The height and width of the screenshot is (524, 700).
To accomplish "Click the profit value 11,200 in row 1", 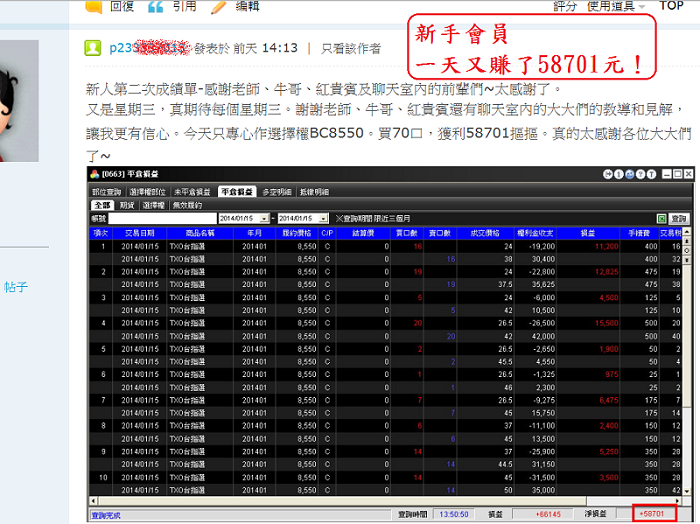I will 606,246.
